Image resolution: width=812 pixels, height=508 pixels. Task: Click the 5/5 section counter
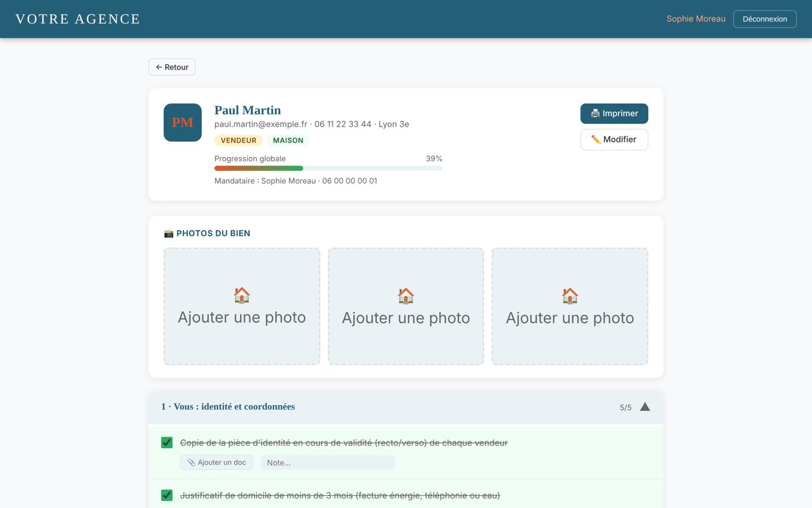point(626,408)
